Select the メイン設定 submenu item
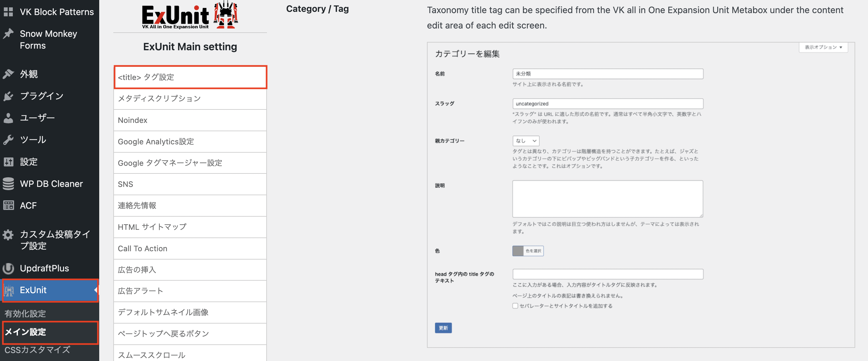This screenshot has width=868, height=361. click(x=26, y=332)
